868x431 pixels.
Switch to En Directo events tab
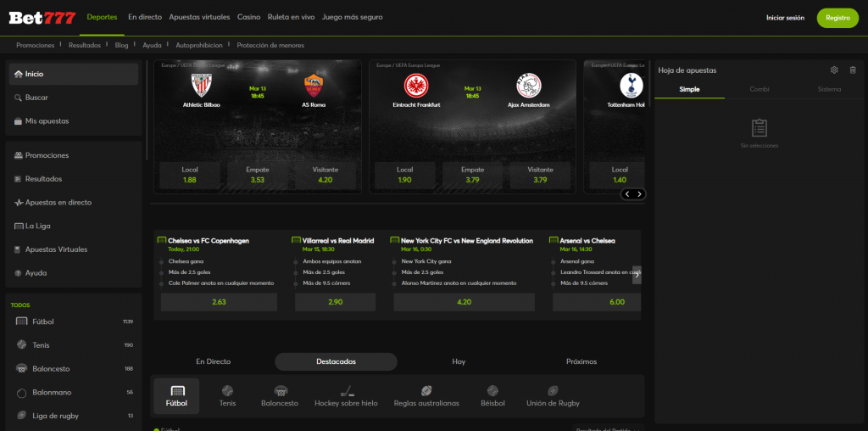(213, 361)
